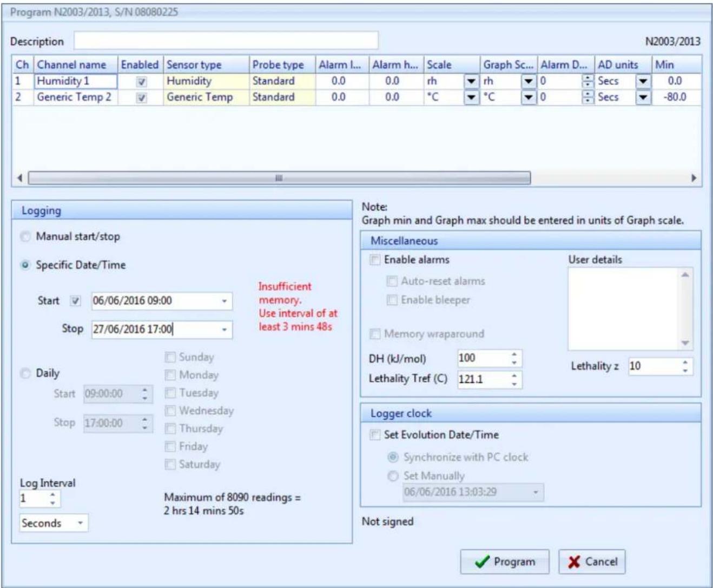Viewport: 713px width, 588px height.
Task: Select the Set Manually radio button
Action: click(x=393, y=476)
